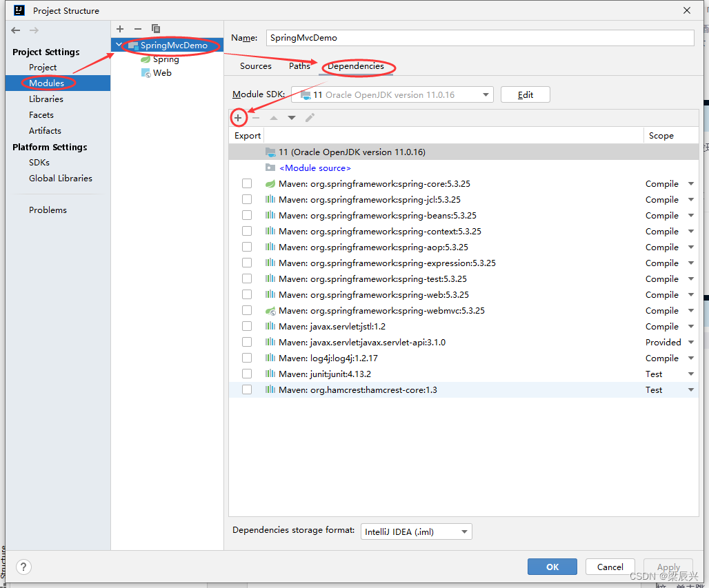Viewport: 709px width, 588px height.
Task: Open the Facets settings page
Action: coord(41,115)
